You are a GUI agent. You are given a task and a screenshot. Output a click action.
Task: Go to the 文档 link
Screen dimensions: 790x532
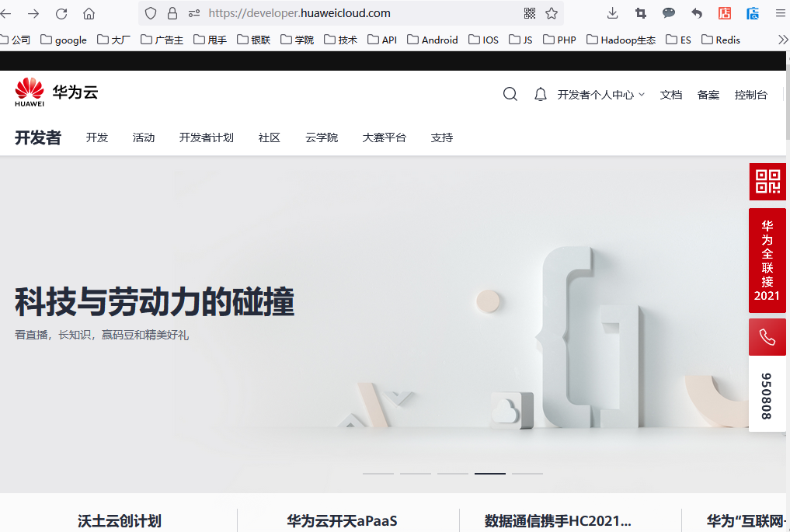671,95
